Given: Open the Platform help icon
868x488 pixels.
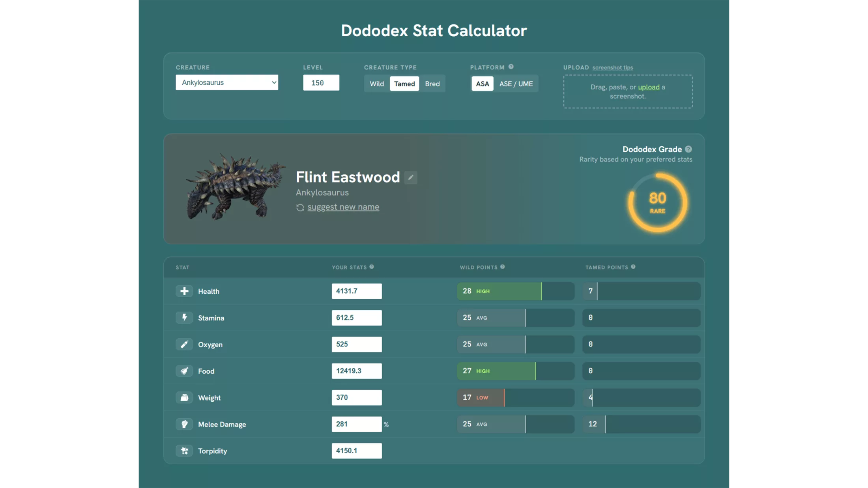Looking at the screenshot, I should tap(511, 67).
